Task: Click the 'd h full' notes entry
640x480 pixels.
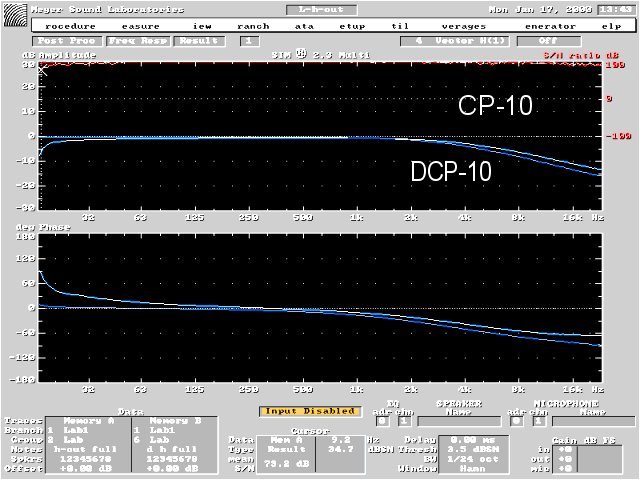Action: tap(171, 449)
